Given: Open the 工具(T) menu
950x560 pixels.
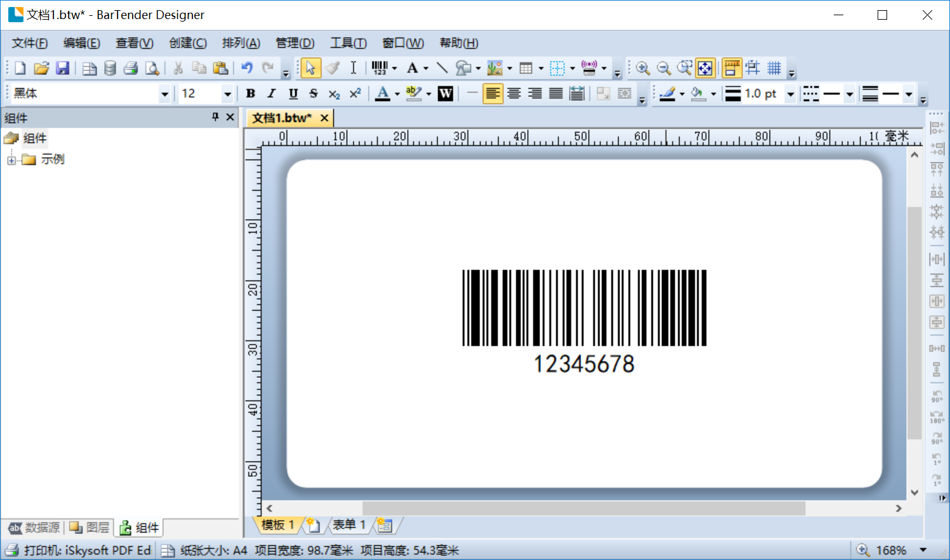Looking at the screenshot, I should tap(348, 43).
